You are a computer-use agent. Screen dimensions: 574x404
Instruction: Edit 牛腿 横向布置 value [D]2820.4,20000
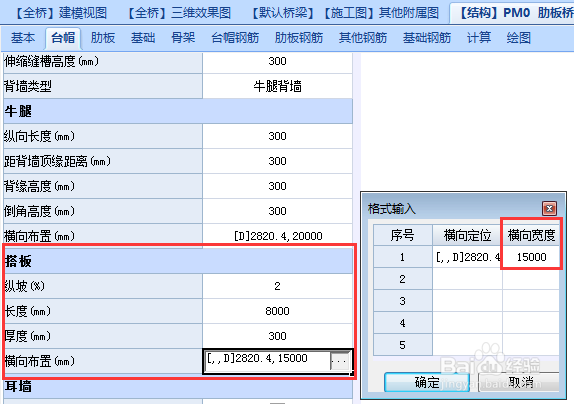click(x=277, y=236)
